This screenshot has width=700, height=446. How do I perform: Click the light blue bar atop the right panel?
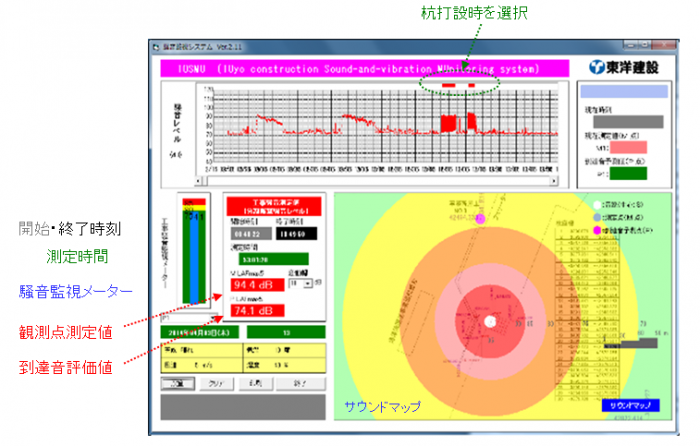coord(624,92)
